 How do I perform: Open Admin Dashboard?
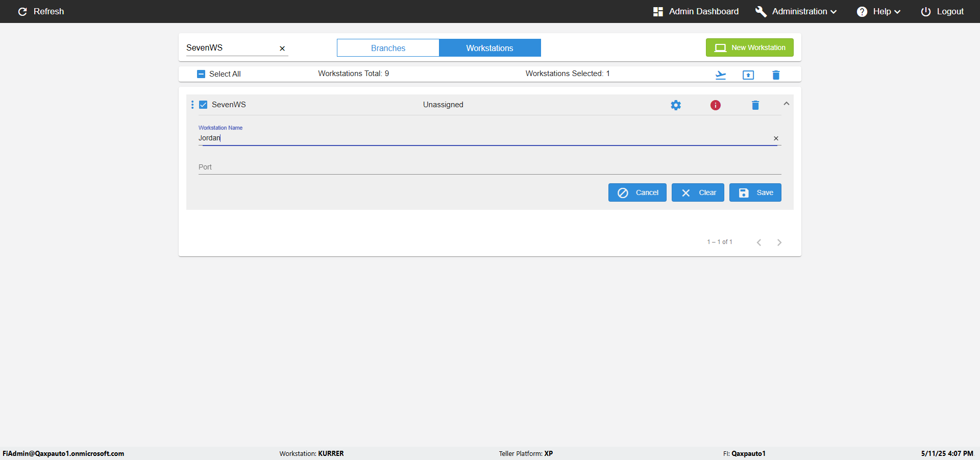(x=696, y=11)
